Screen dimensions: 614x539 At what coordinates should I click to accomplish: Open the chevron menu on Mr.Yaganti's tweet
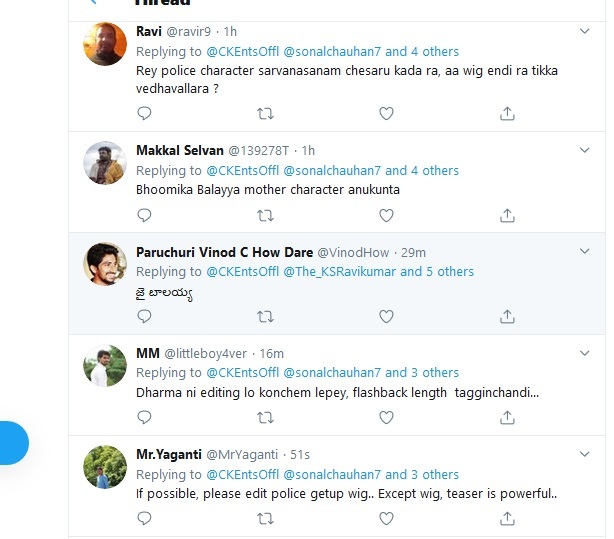pos(584,454)
